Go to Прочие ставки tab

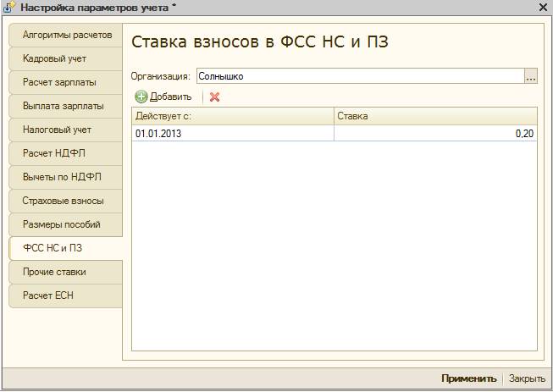coord(65,272)
